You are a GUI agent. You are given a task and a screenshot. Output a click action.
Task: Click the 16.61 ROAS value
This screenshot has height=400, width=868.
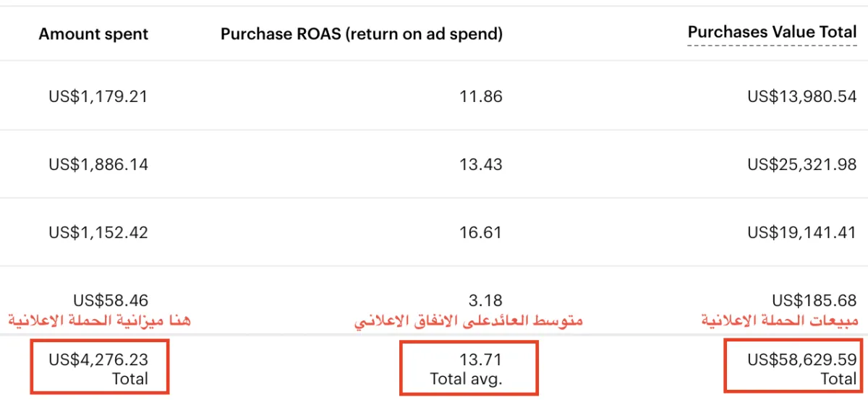click(481, 232)
